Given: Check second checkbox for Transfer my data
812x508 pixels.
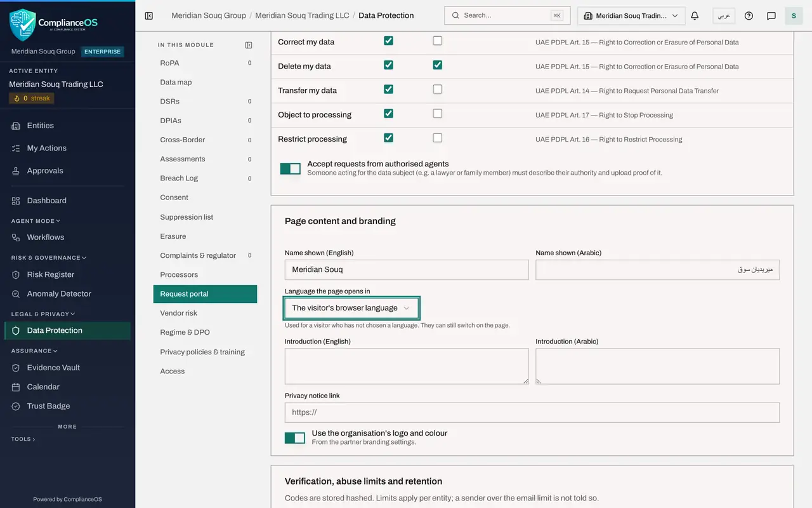Looking at the screenshot, I should (437, 90).
